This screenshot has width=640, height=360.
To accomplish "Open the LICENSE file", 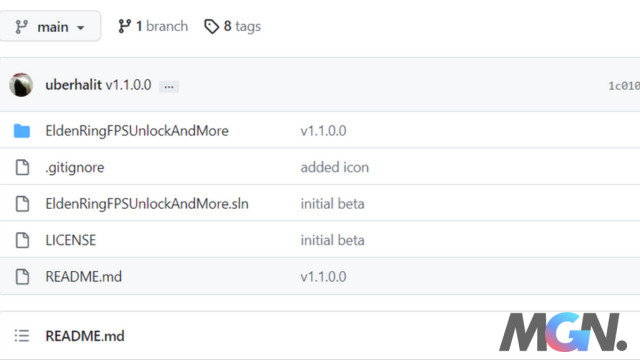I will tap(71, 240).
